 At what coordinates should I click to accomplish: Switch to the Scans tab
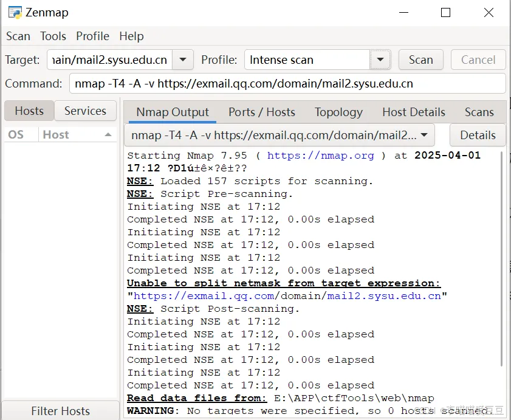[479, 112]
